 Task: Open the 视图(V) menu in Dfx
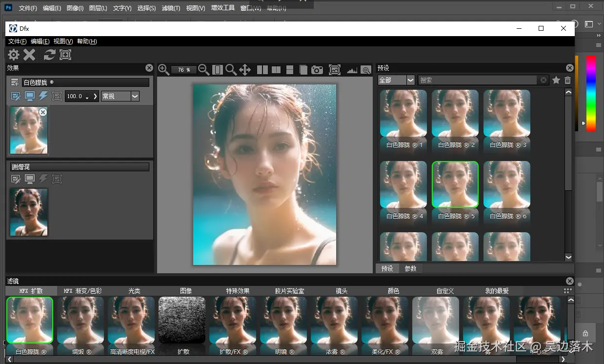pyautogui.click(x=63, y=41)
